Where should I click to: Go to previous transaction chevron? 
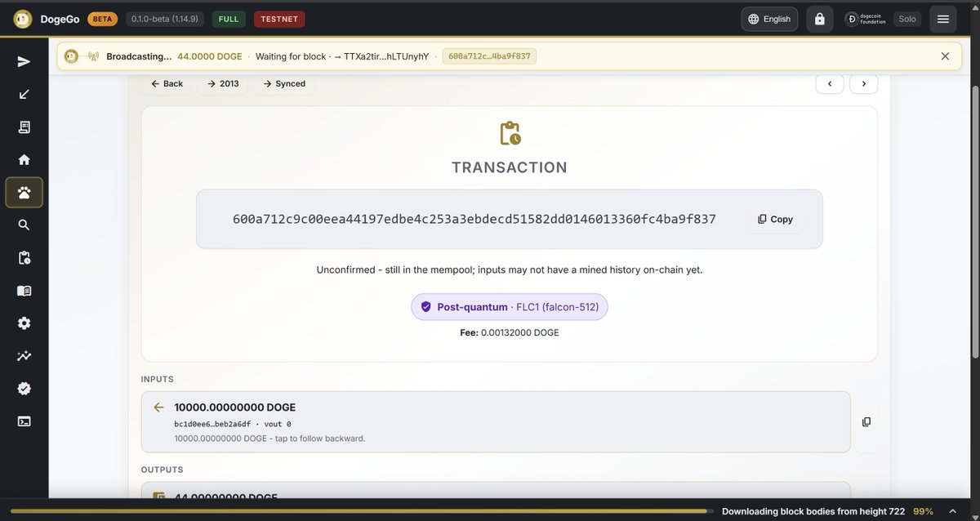tap(830, 83)
